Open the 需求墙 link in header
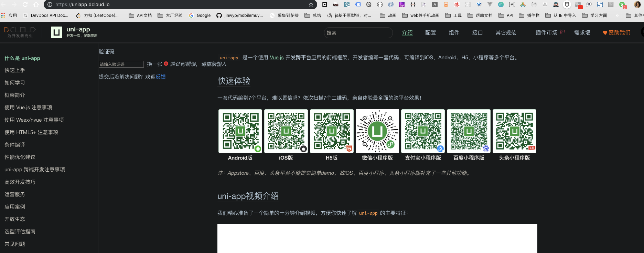The image size is (644, 253). tap(582, 32)
